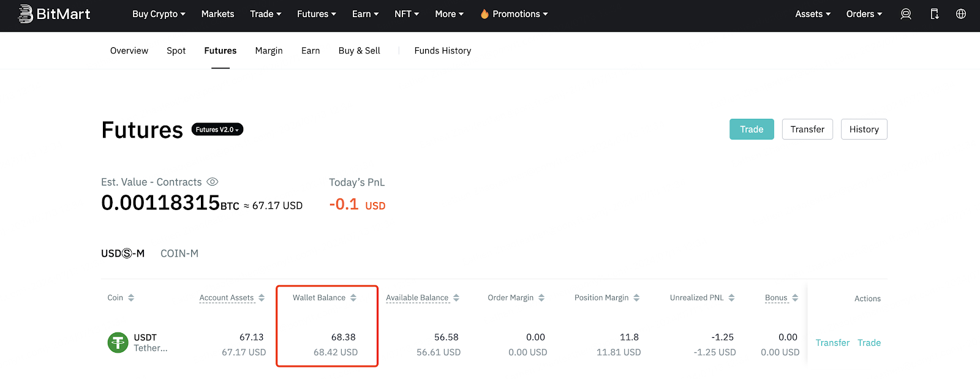
Task: Expand the Buy Crypto dropdown menu
Action: tap(159, 14)
